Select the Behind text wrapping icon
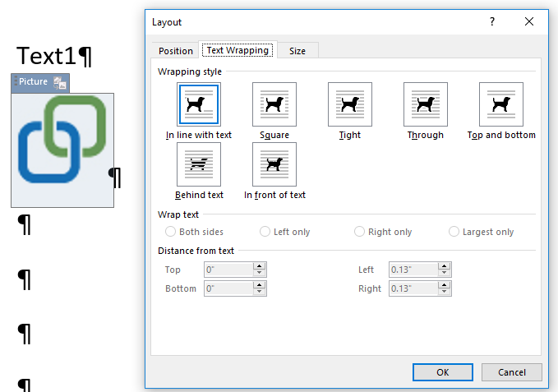Image resolution: width=558 pixels, height=392 pixels. pyautogui.click(x=199, y=164)
